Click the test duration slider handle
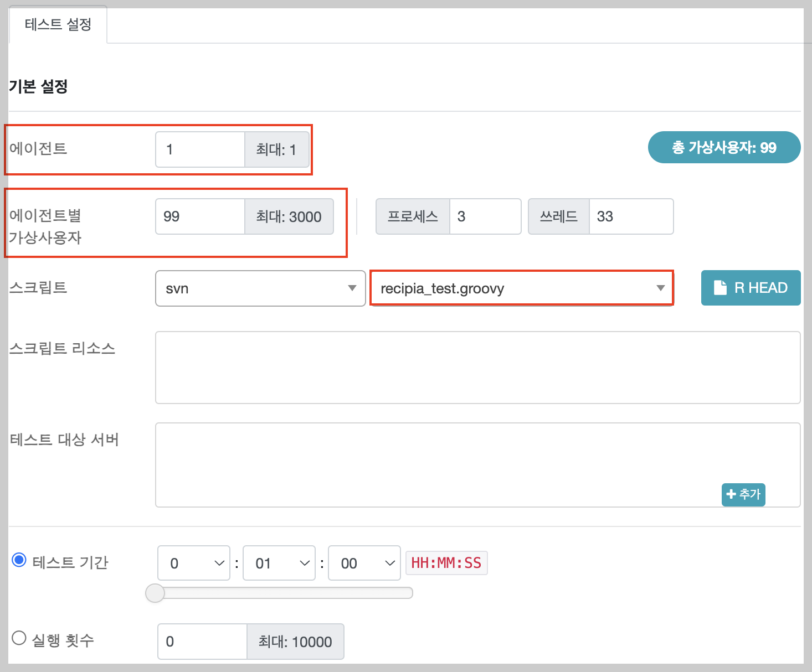This screenshot has height=672, width=812. point(156,593)
